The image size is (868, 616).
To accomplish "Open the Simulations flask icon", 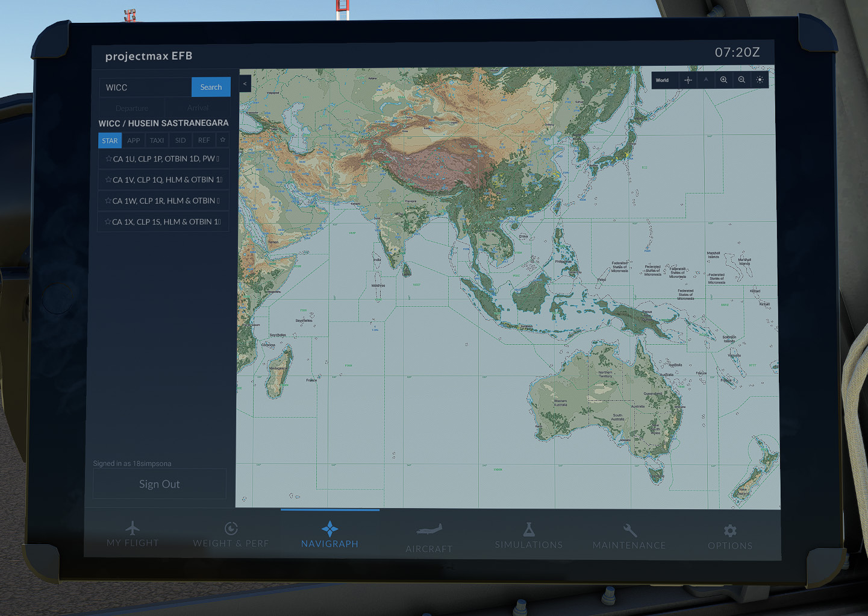I will pos(529,530).
